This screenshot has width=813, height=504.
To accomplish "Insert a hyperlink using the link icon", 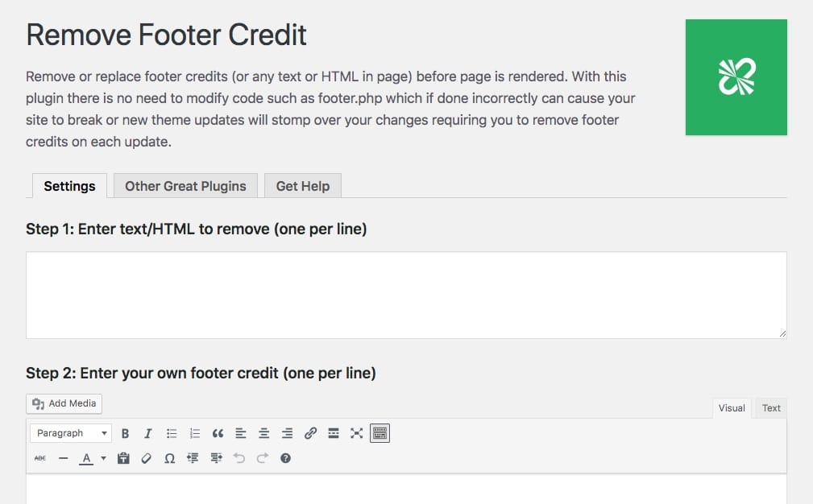I will (x=311, y=433).
